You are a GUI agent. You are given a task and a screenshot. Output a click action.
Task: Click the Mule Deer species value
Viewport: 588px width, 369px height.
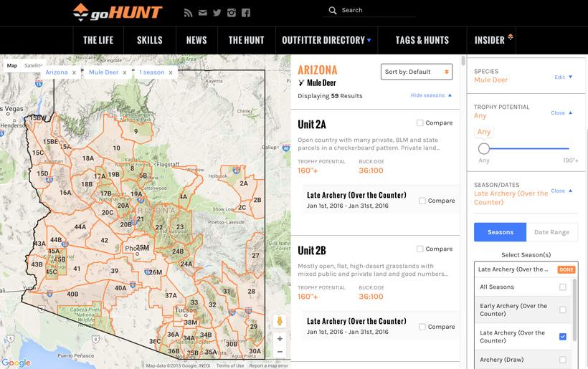[x=490, y=80]
